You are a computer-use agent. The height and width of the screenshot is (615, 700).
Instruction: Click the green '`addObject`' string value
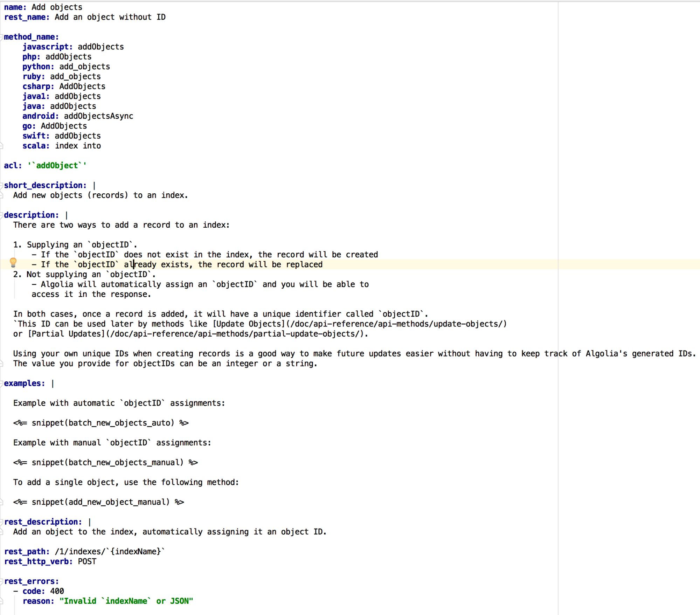[57, 166]
